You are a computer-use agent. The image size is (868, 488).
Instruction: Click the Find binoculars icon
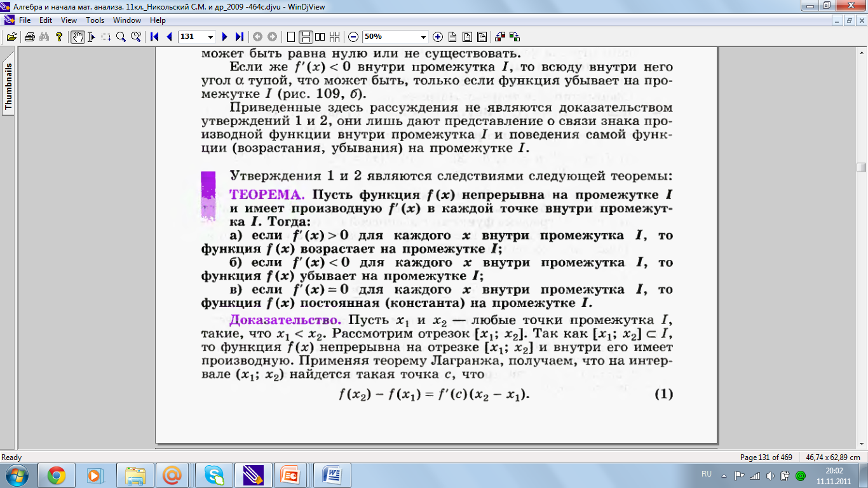(x=44, y=37)
